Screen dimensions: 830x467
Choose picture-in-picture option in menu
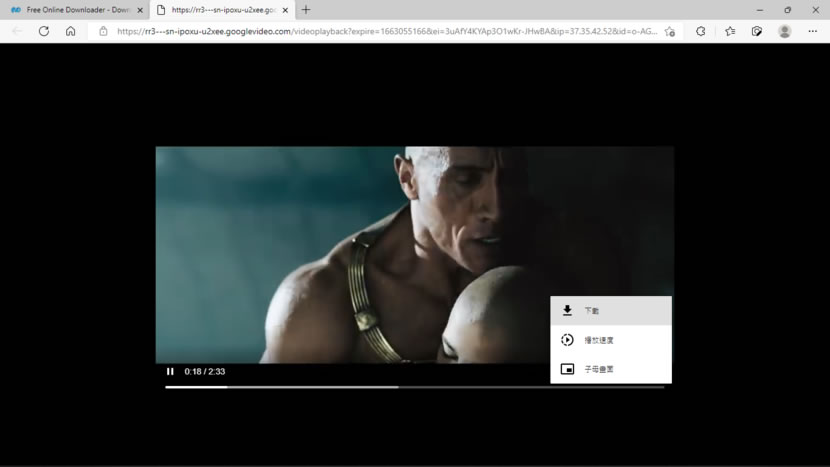pos(611,369)
